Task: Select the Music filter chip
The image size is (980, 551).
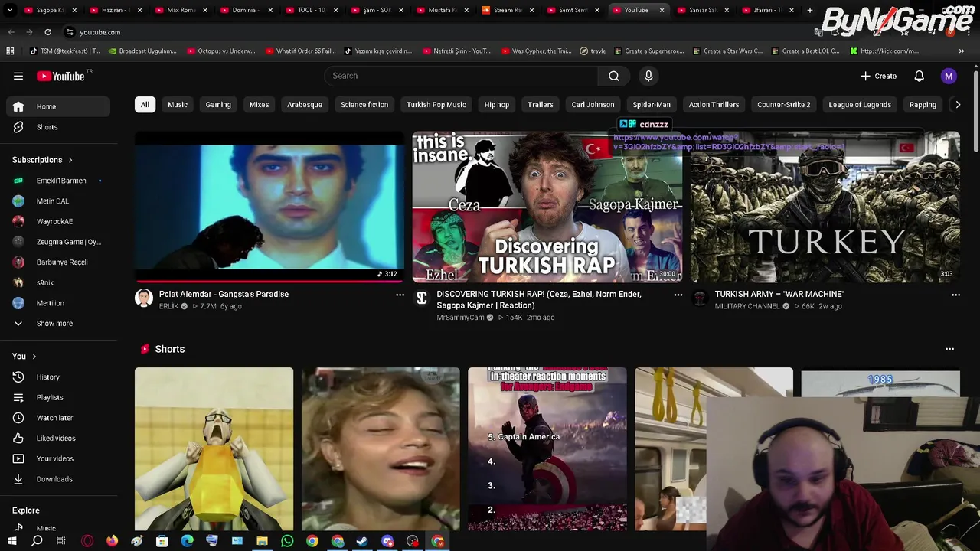Action: coord(178,105)
